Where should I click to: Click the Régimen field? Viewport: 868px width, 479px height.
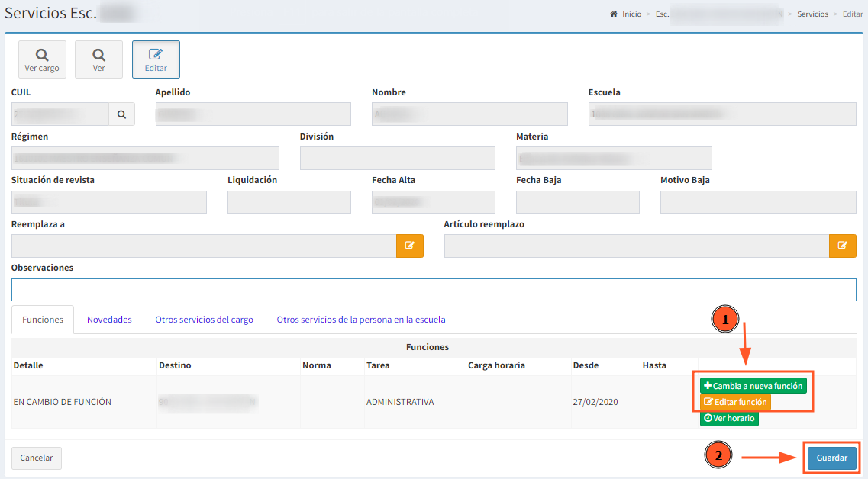coord(145,158)
